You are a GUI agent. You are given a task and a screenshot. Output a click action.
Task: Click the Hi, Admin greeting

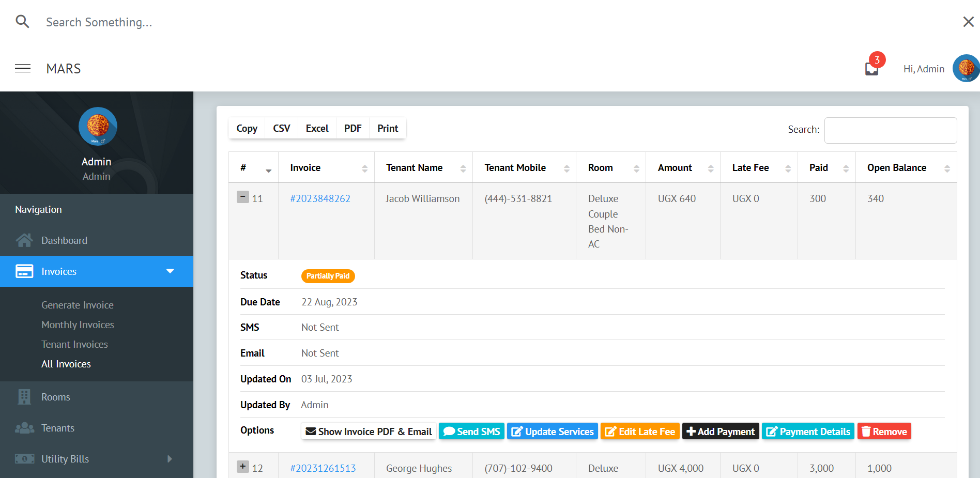pyautogui.click(x=924, y=69)
